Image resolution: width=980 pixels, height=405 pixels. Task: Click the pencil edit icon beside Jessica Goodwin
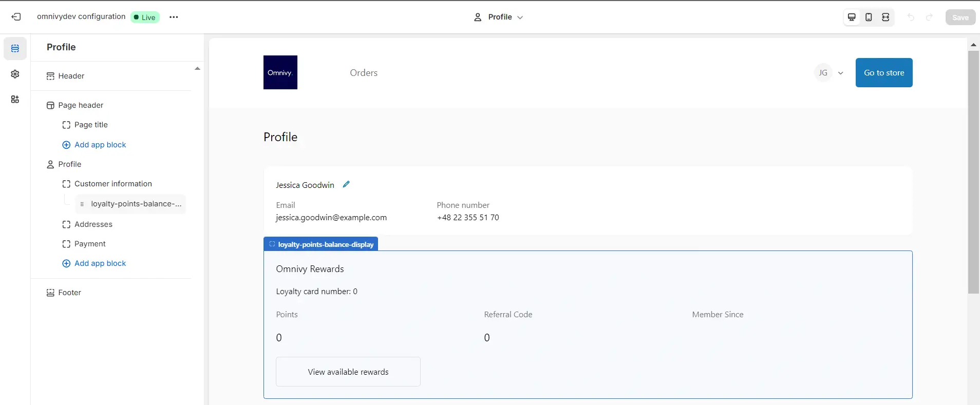(x=346, y=184)
